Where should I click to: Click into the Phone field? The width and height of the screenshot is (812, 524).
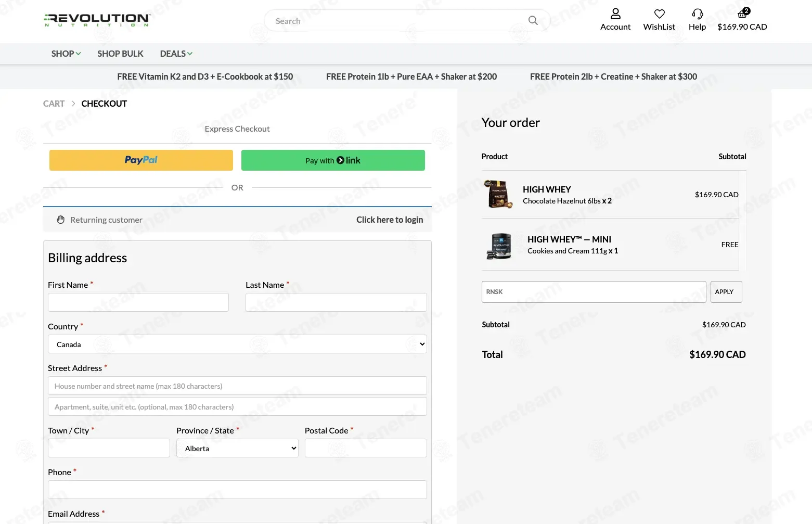pyautogui.click(x=237, y=490)
